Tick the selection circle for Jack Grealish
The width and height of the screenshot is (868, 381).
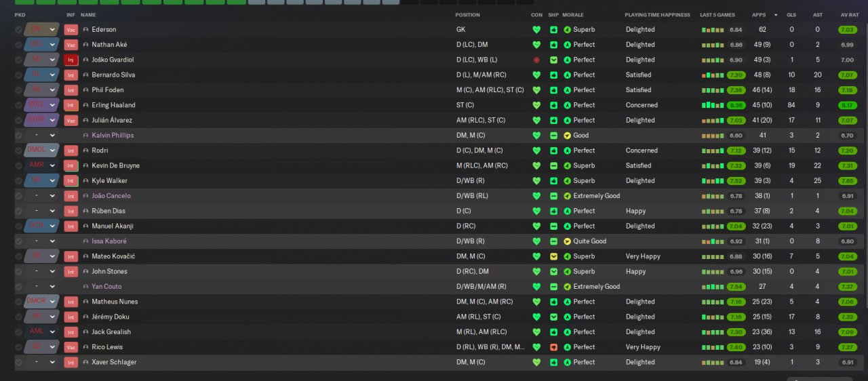click(18, 332)
